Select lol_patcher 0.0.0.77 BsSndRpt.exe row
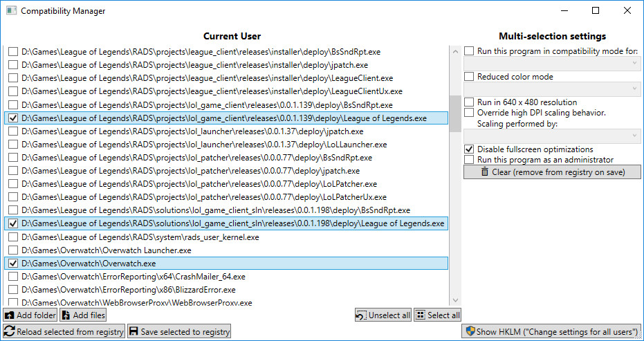Screen dimensions: 644x341 point(226,158)
